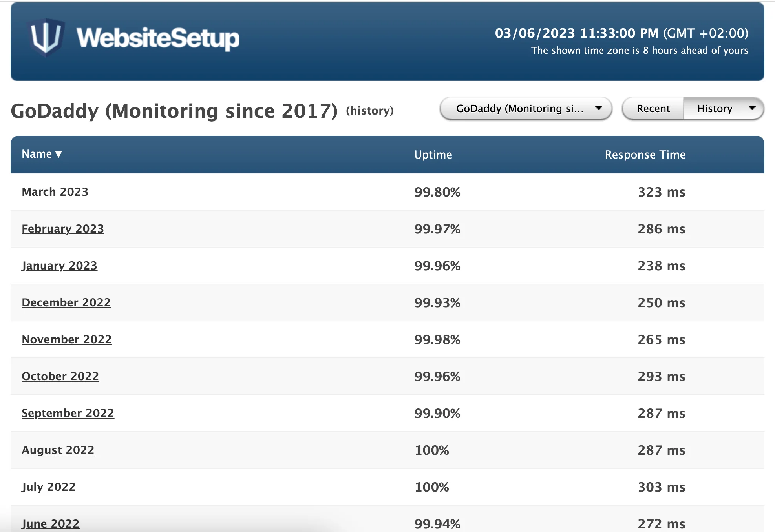This screenshot has width=775, height=532.
Task: View January 2023 uptime details
Action: pyautogui.click(x=59, y=266)
